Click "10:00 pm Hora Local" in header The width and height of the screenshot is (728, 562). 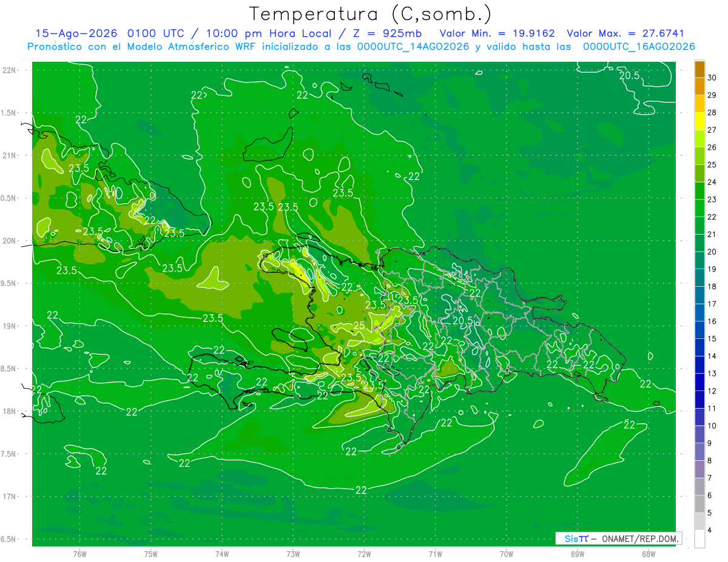click(270, 33)
